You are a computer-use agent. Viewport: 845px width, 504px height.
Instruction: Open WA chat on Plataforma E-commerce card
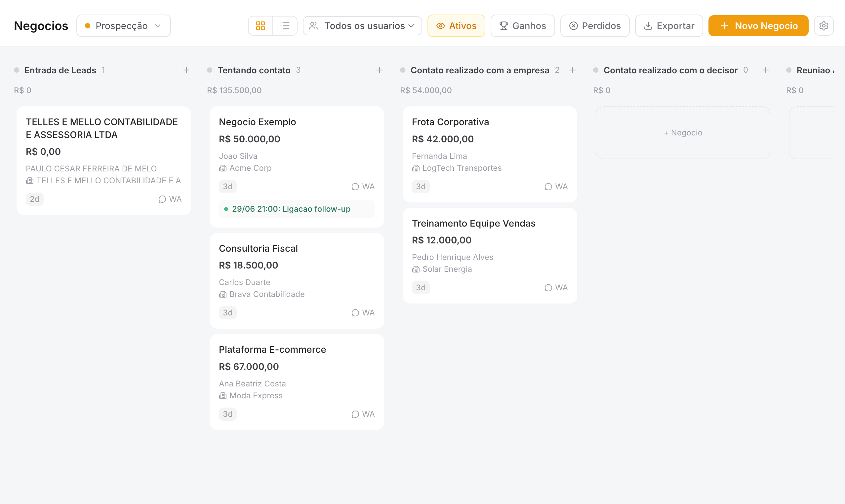[363, 414]
